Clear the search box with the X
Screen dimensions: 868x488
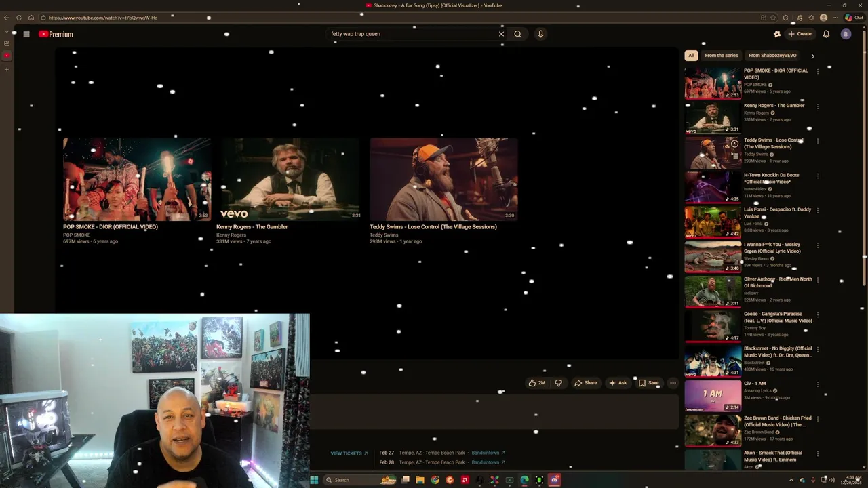[501, 34]
